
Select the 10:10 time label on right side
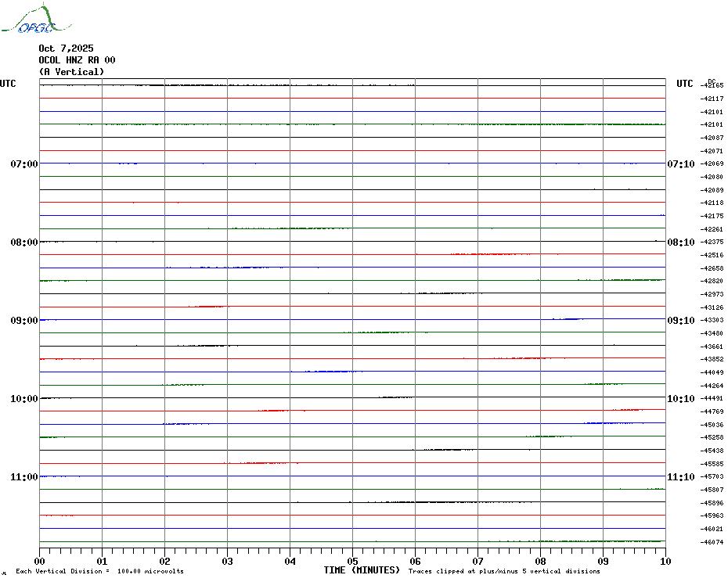[680, 399]
